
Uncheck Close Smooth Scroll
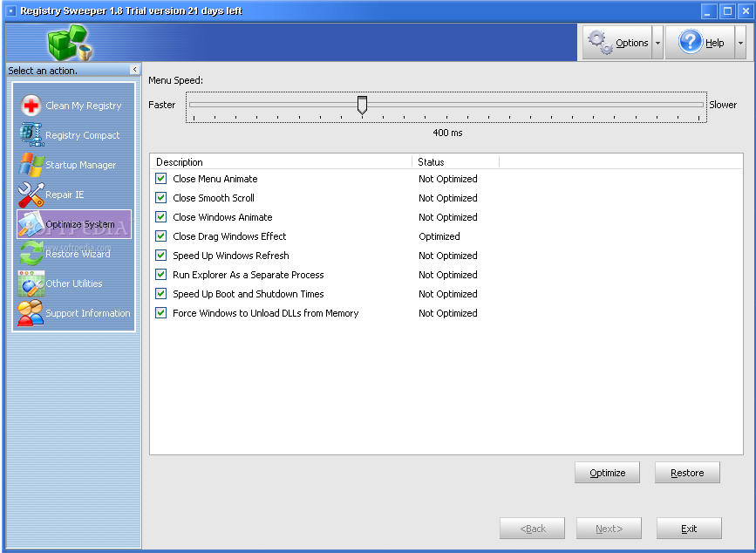[161, 198]
